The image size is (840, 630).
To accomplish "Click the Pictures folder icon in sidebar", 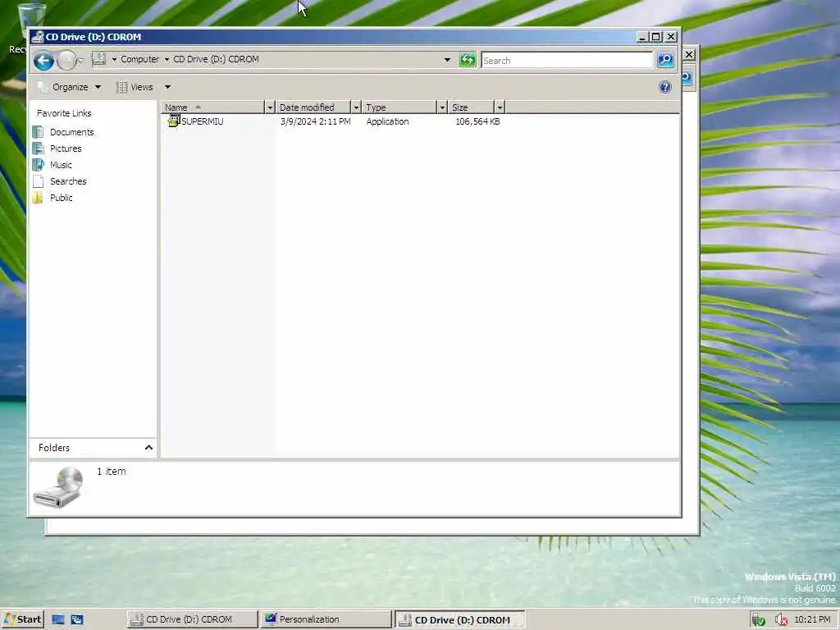I will [38, 148].
